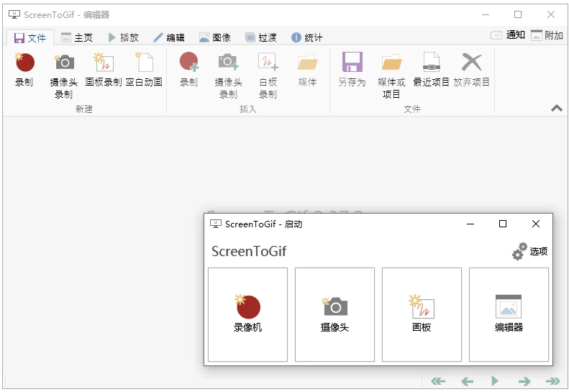
Task: Open 选项 settings with gear icon
Action: click(x=529, y=251)
